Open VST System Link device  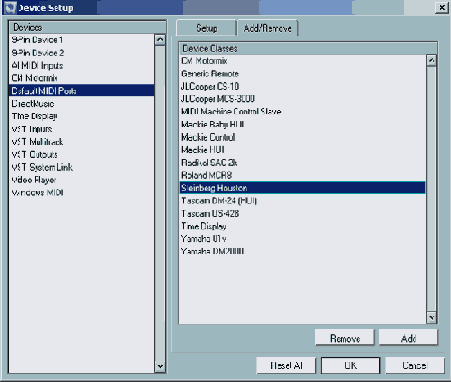(x=82, y=167)
